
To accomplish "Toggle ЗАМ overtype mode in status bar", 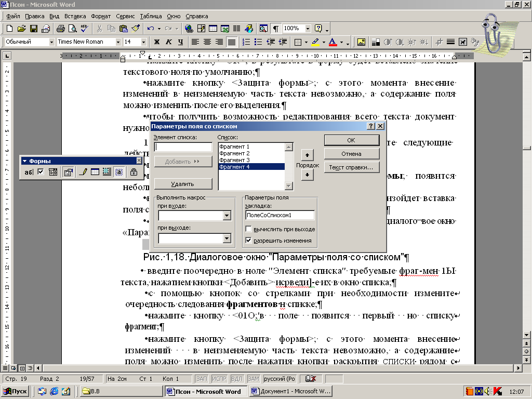I will [253, 379].
